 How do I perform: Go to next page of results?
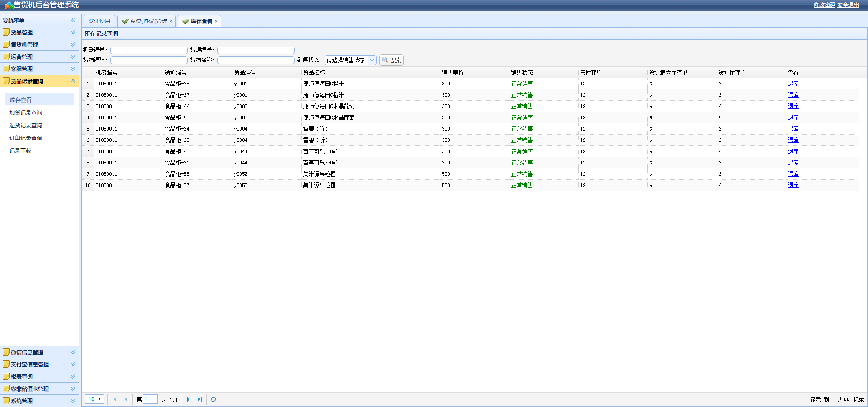tap(188, 399)
